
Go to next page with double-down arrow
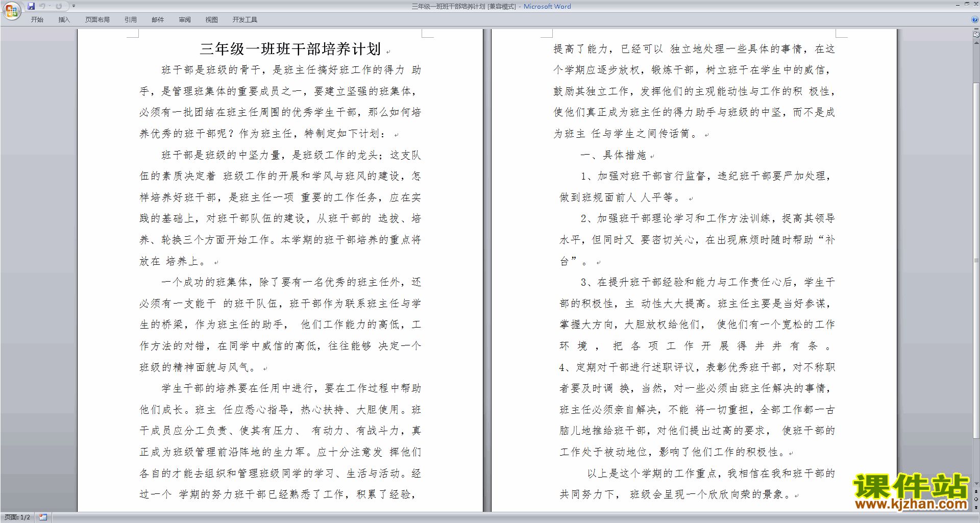tap(976, 507)
